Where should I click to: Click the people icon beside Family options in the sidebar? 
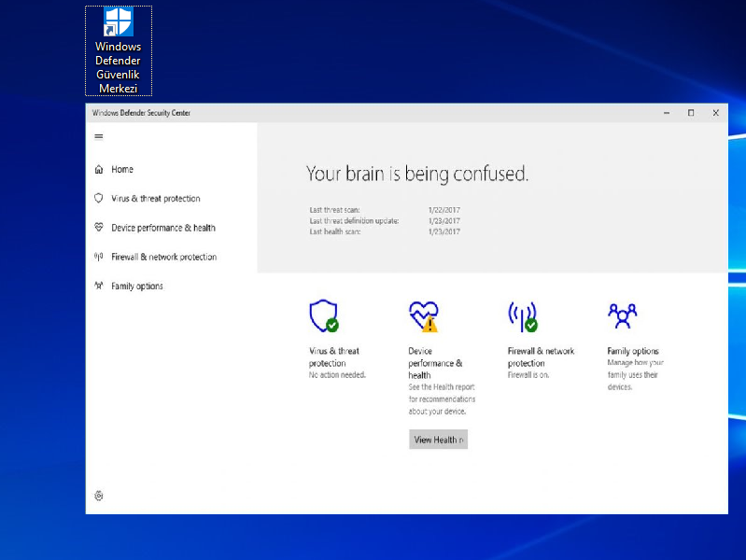click(98, 286)
